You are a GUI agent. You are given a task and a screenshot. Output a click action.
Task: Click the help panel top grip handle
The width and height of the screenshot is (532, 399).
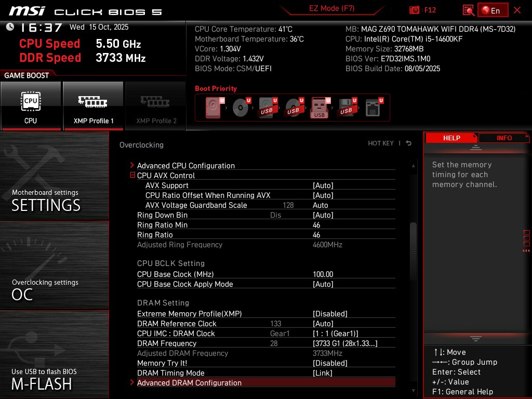[476, 147]
